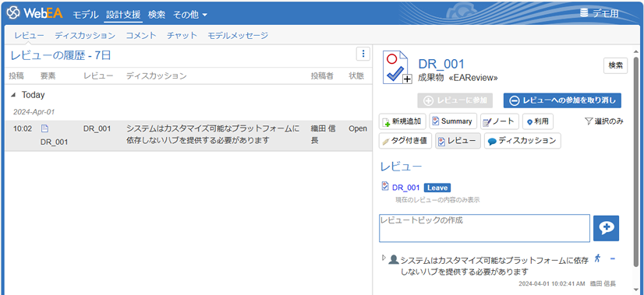This screenshot has height=295, width=644.
Task: Switch to the レビュー tab
Action: (x=29, y=36)
